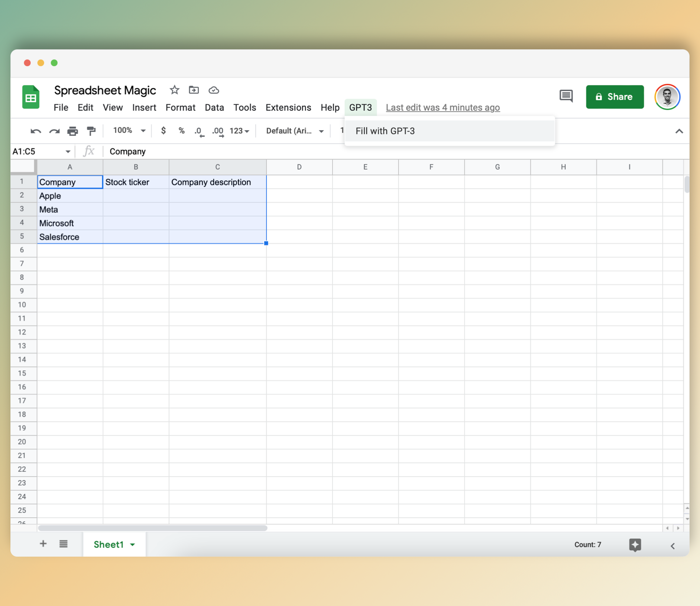This screenshot has width=700, height=606.
Task: Open the Default font dropdown
Action: click(295, 131)
